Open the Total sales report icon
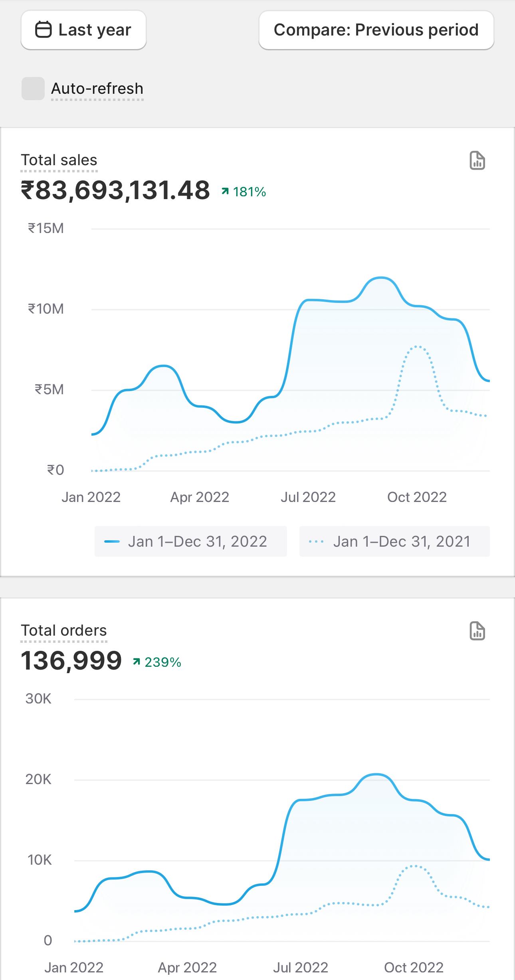 pos(477,160)
